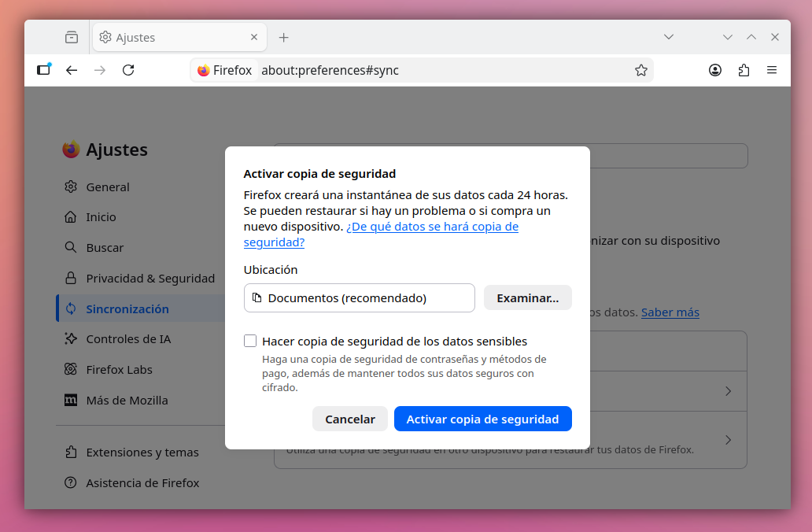Open a new tab with plus button
812x532 pixels.
coord(284,37)
